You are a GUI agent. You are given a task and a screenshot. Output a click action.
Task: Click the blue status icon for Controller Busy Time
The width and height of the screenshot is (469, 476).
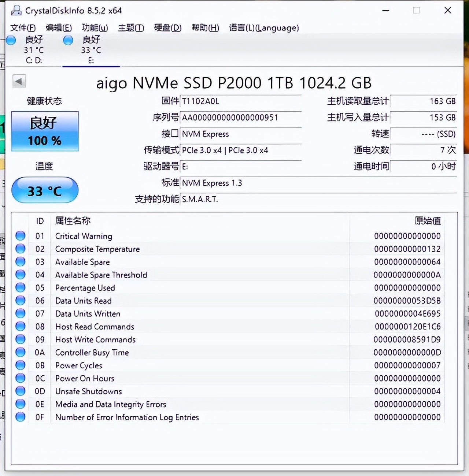tap(21, 352)
